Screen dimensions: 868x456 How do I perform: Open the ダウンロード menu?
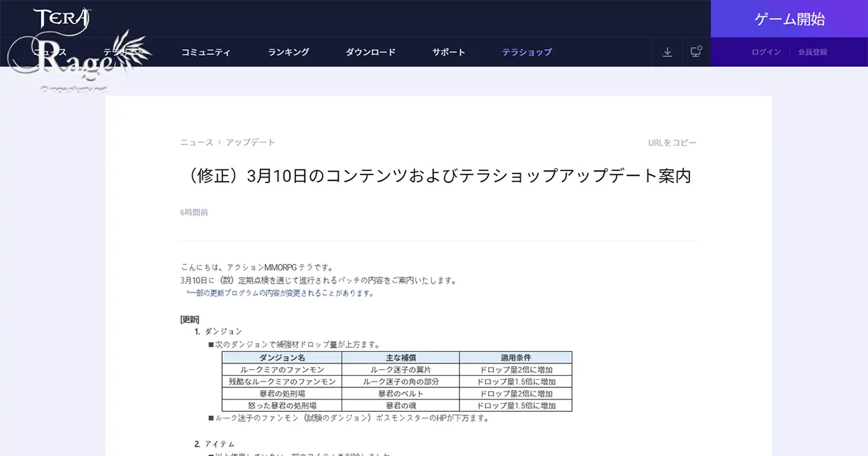pos(370,52)
